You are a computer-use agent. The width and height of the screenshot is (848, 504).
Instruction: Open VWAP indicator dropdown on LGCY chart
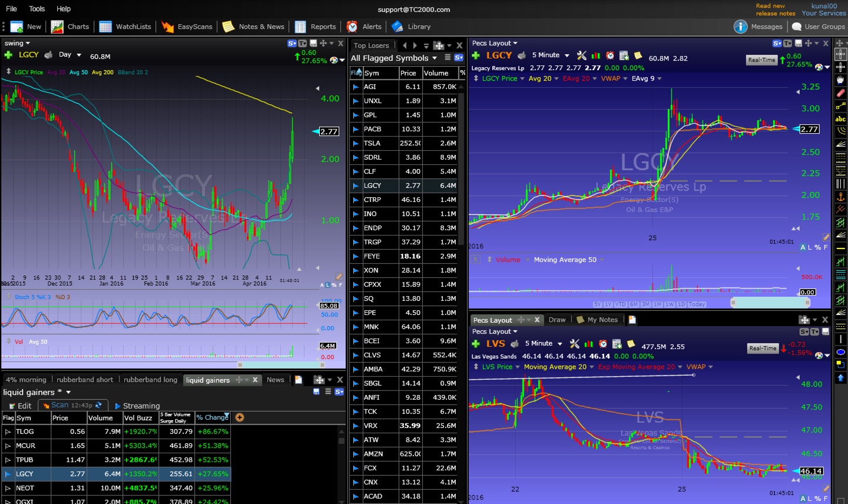(625, 78)
